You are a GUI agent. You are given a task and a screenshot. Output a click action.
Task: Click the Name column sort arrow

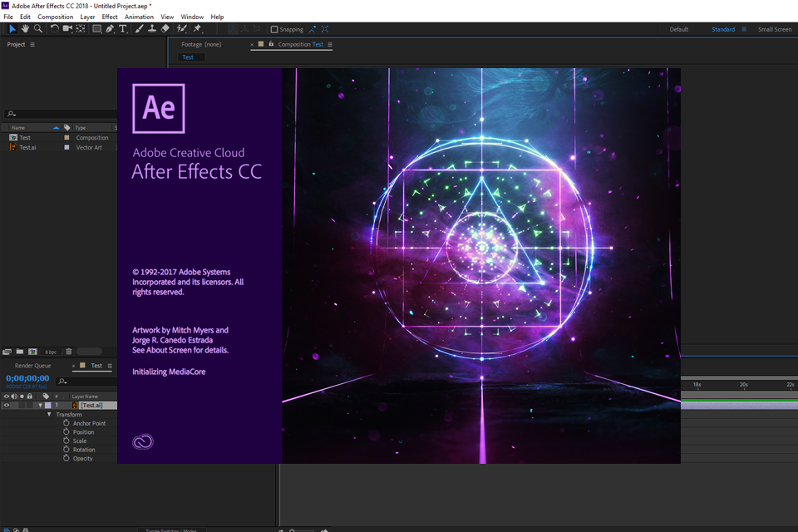(x=56, y=128)
